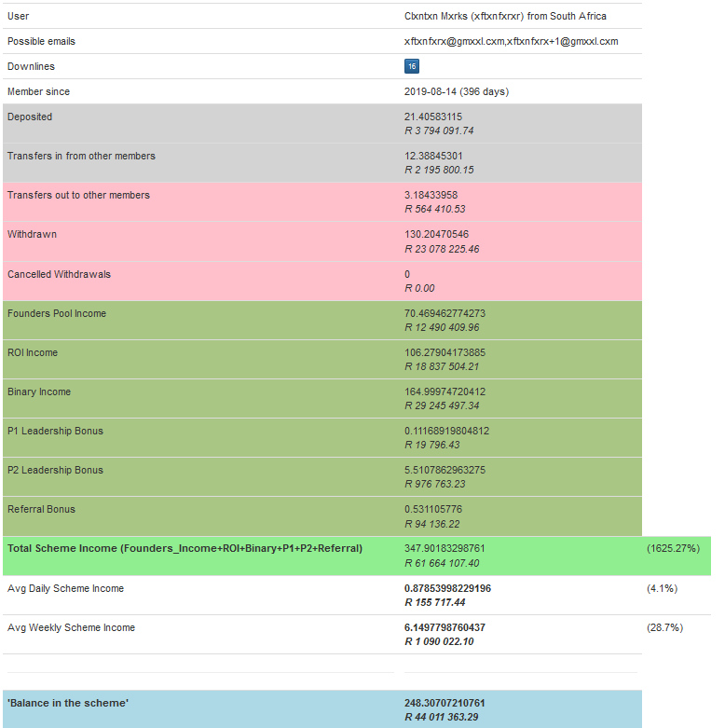This screenshot has width=725, height=728.
Task: Click the Deposited row label
Action: pos(30,117)
